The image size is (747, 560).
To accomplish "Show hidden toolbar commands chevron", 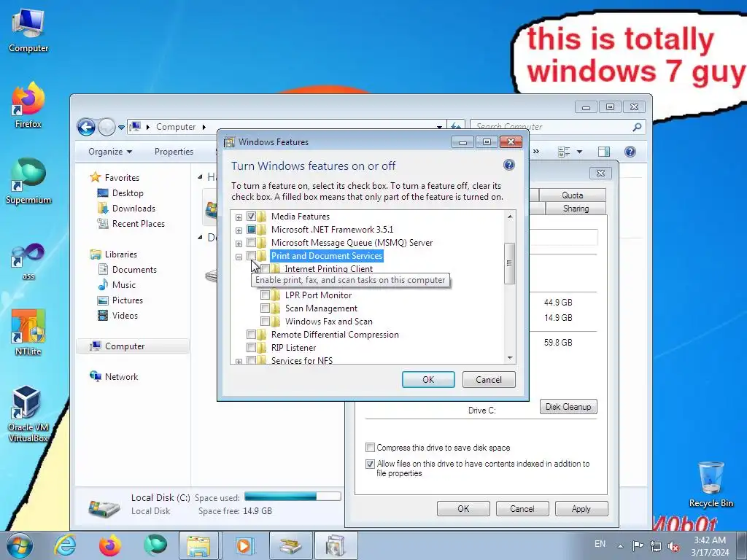I will (536, 152).
